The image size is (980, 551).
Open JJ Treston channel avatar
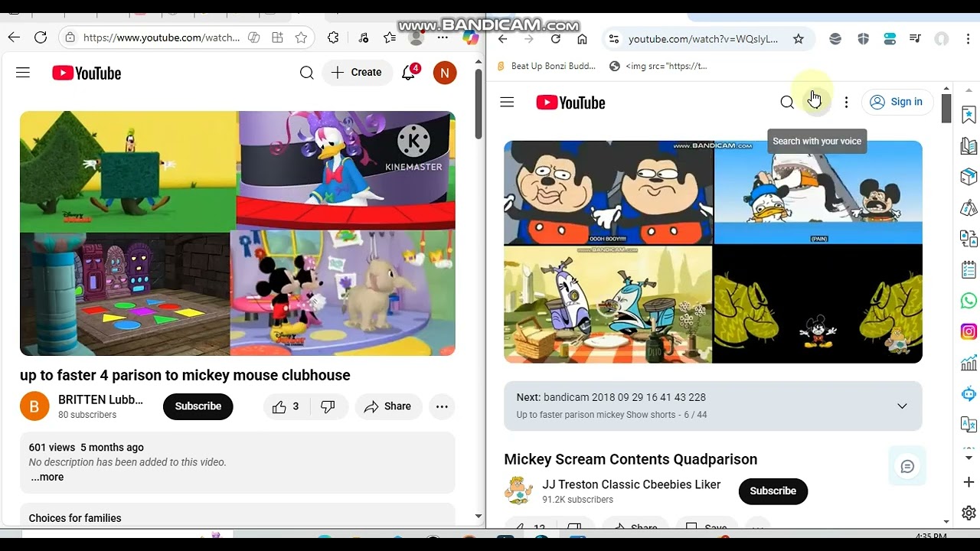[x=518, y=491]
